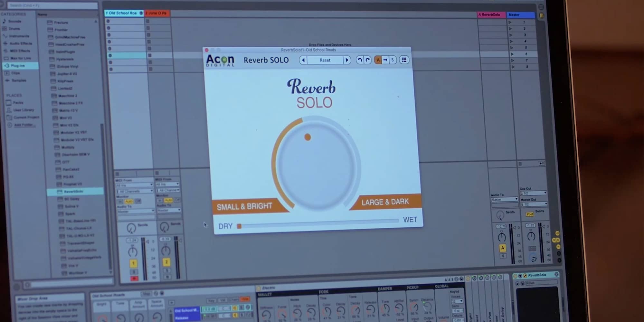Select ReverbSolo in plug-in list

coord(75,192)
